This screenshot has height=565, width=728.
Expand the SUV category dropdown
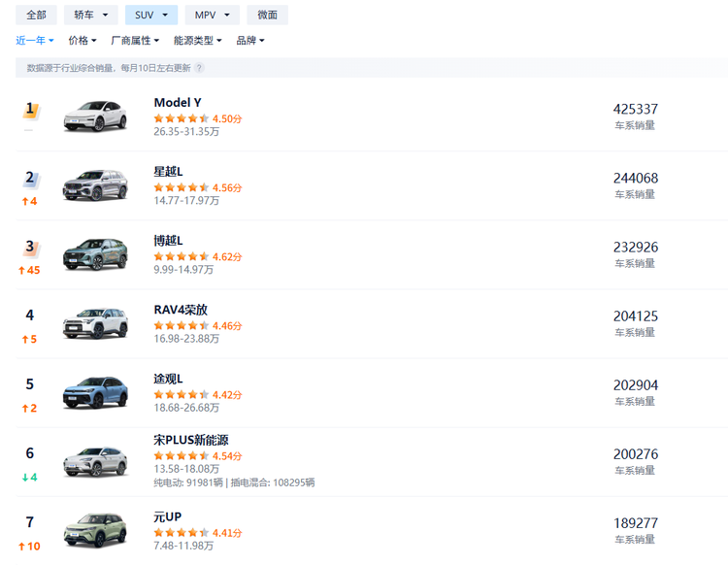[151, 16]
